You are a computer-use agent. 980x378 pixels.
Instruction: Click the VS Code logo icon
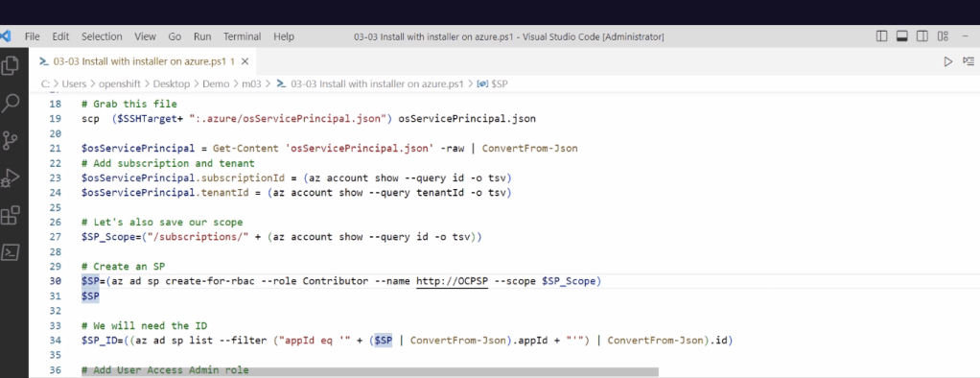click(6, 36)
